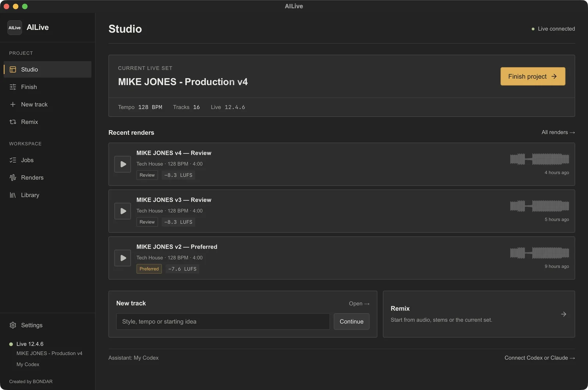Click the Library books icon
The image size is (588, 390).
click(13, 195)
